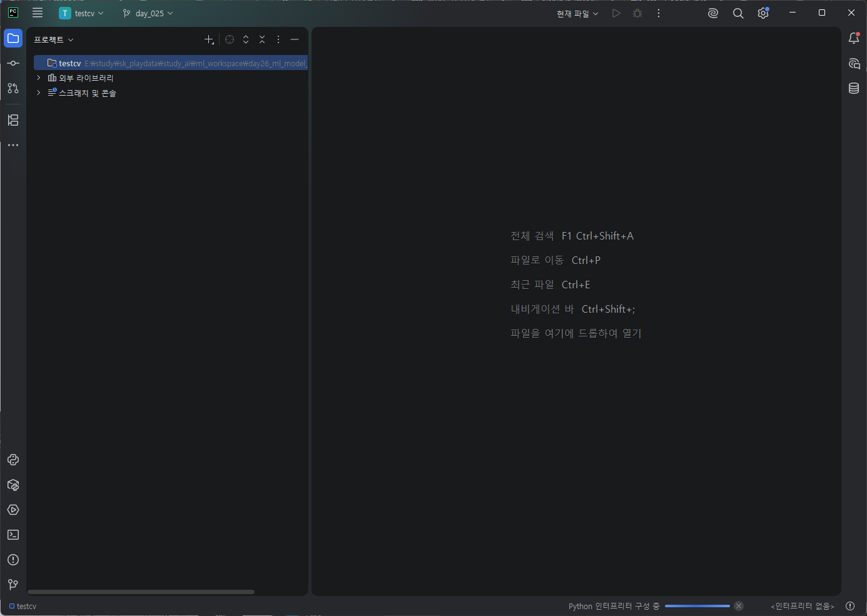The height and width of the screenshot is (616, 867).
Task: Click the PyCharm logo icon
Action: (13, 13)
